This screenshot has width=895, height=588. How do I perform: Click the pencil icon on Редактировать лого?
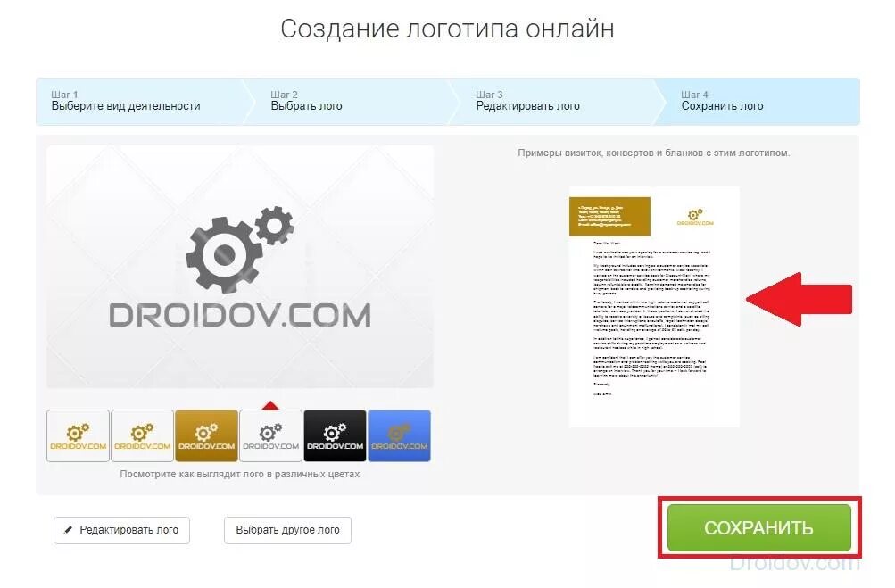coord(68,530)
